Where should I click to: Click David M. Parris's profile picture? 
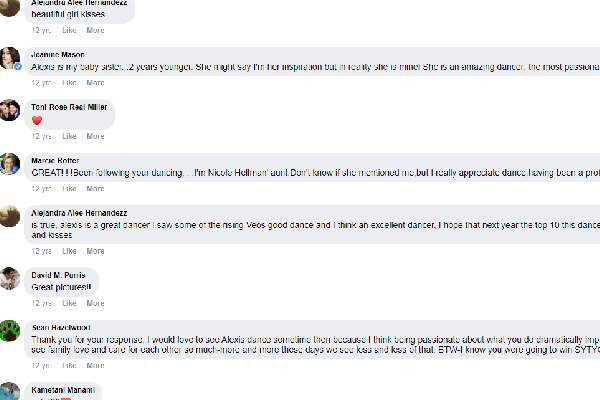(x=10, y=278)
